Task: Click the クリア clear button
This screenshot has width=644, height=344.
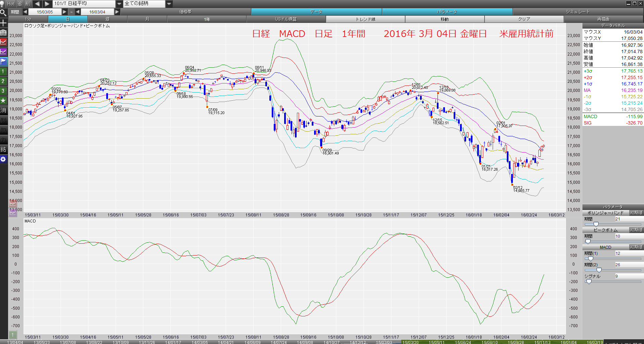Action: pos(524,19)
